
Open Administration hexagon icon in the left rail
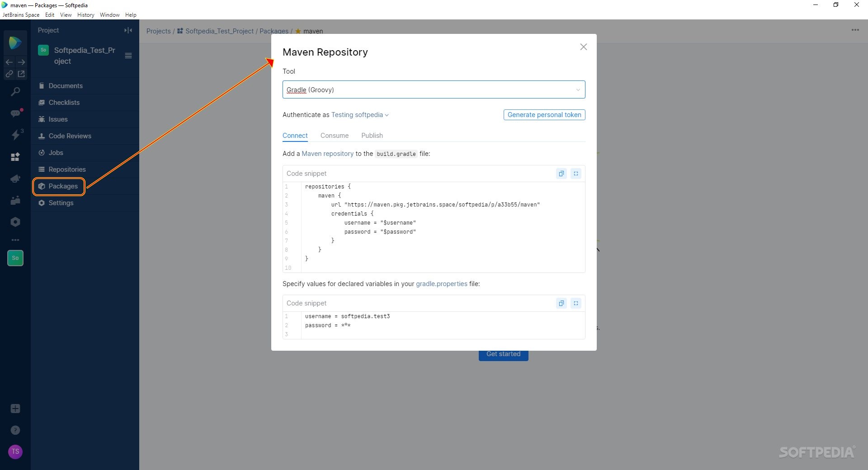(x=15, y=222)
